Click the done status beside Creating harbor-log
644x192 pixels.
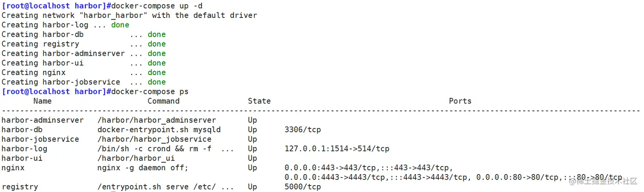point(120,25)
